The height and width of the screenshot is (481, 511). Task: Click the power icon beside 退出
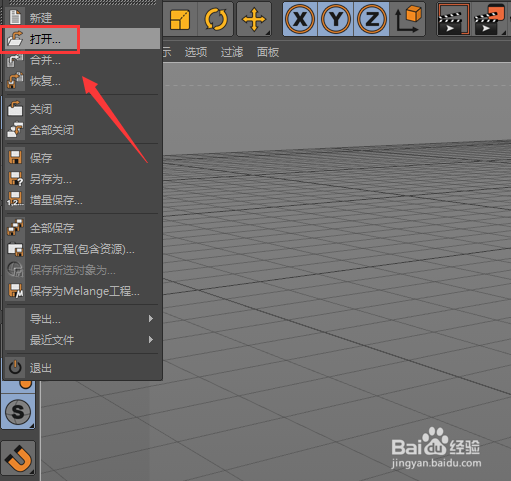[15, 368]
